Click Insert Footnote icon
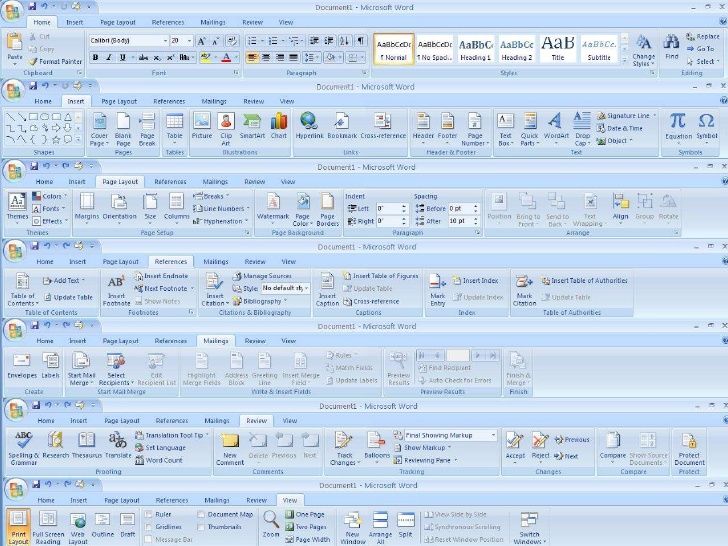The height and width of the screenshot is (546, 728). point(116,290)
